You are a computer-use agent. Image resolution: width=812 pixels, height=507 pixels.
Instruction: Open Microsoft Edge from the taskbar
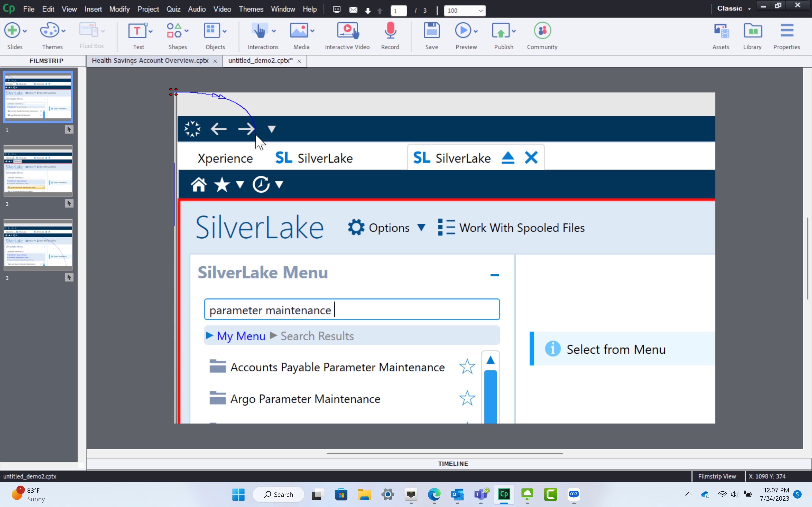point(434,494)
